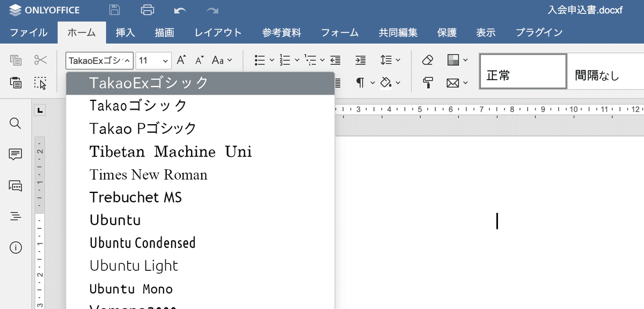Open the font size 11 dropdown
This screenshot has height=309, width=644.
[165, 61]
